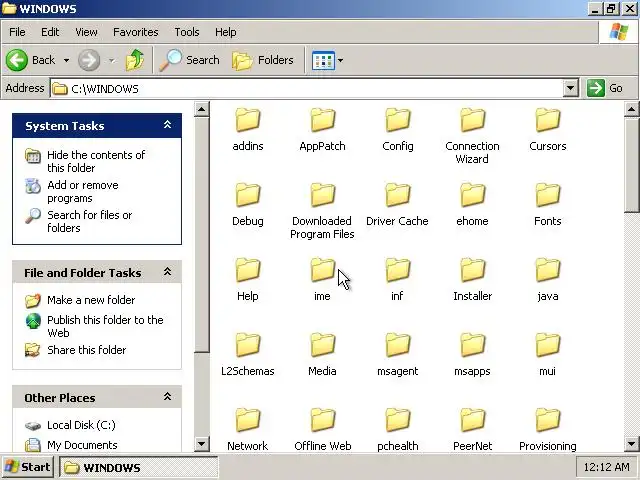Select the Connection Wizard folder icon
This screenshot has width=640, height=480.
click(472, 120)
